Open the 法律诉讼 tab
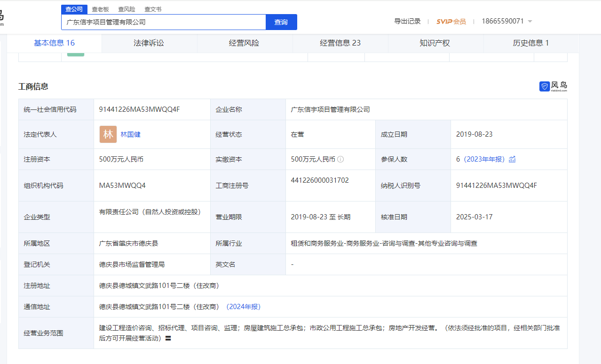601x364 pixels. [x=149, y=43]
